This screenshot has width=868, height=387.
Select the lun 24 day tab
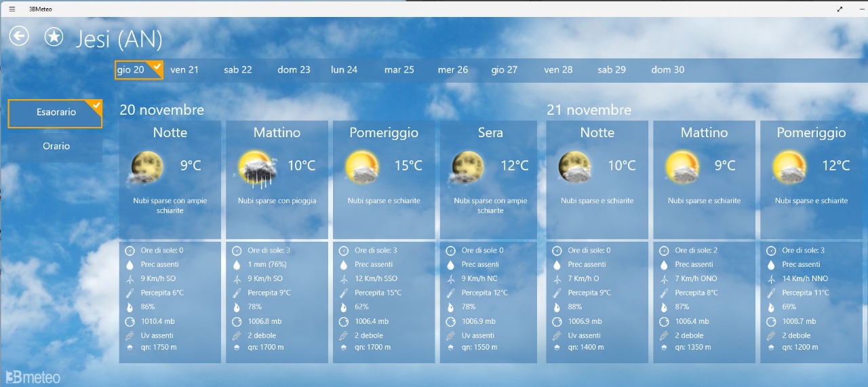tap(344, 69)
